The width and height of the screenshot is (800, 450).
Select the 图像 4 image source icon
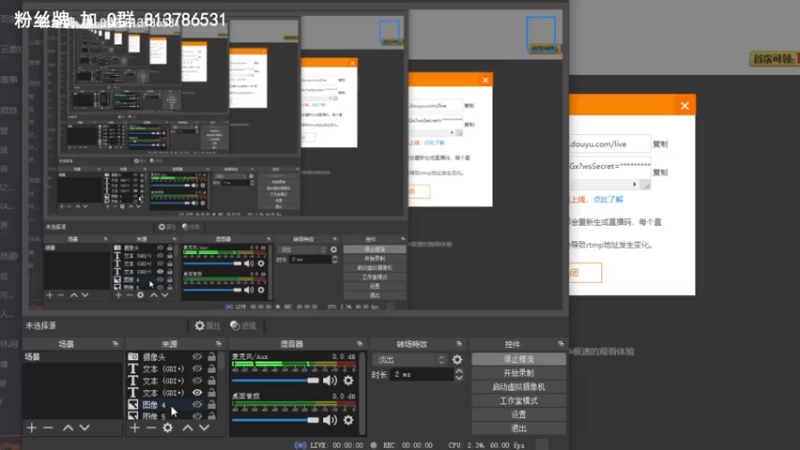[x=133, y=405]
